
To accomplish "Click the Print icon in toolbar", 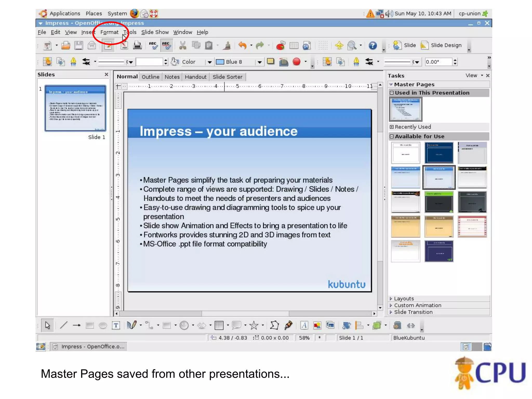I will coord(137,46).
